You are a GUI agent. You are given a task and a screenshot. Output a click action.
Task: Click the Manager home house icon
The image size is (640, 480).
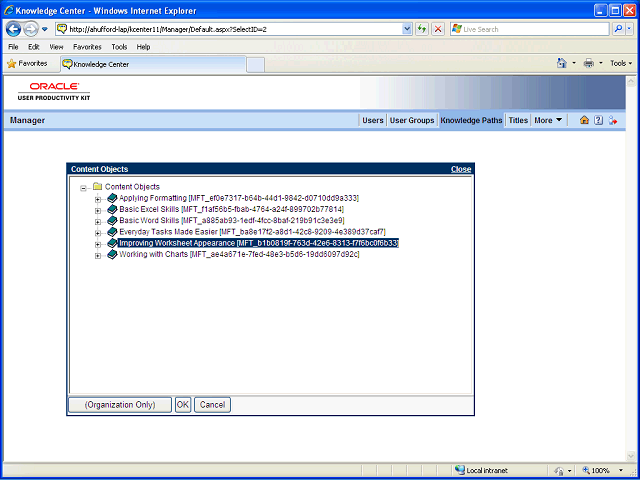coord(584,120)
